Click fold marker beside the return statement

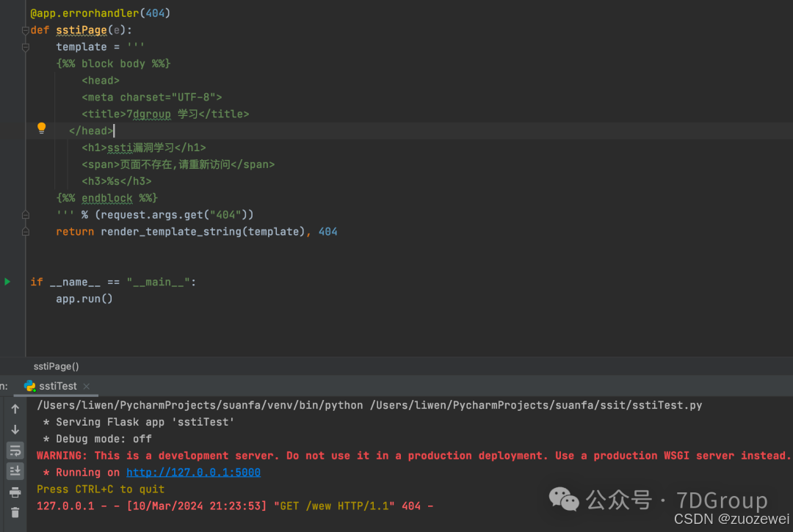point(25,232)
